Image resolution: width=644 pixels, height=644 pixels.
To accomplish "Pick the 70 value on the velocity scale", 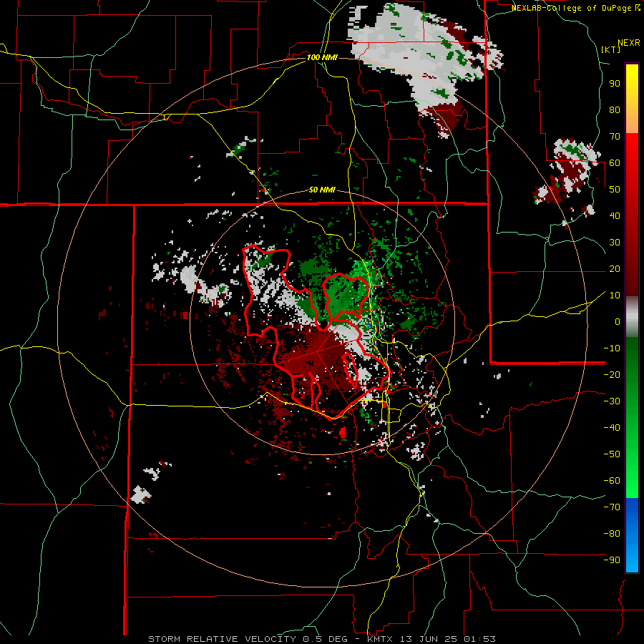I will click(615, 137).
